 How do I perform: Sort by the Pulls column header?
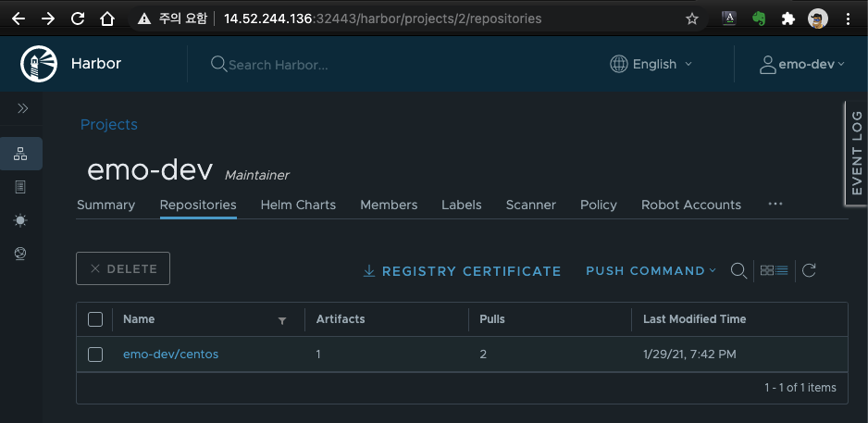click(492, 319)
